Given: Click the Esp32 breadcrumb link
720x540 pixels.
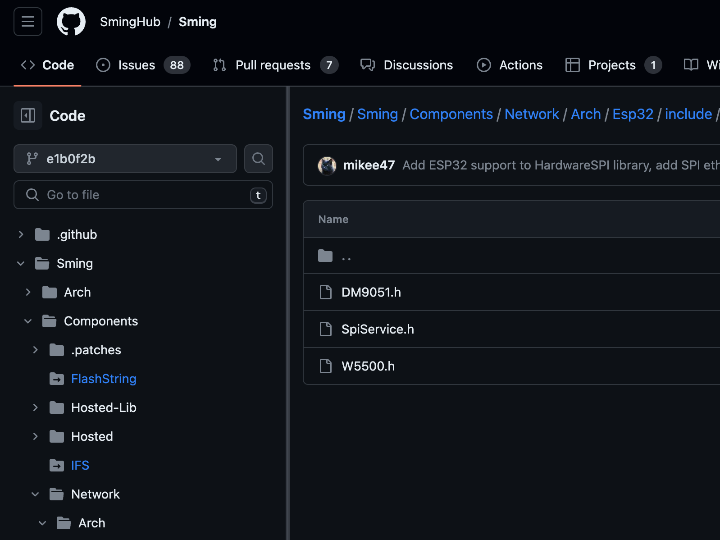Looking at the screenshot, I should click(x=632, y=114).
